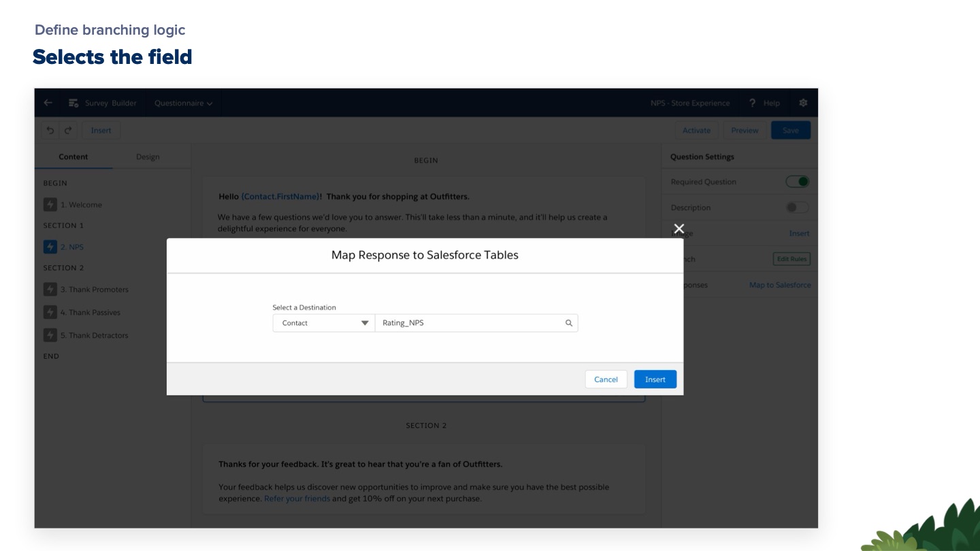Viewport: 980px width, 551px height.
Task: Click the Save button
Action: (x=790, y=131)
